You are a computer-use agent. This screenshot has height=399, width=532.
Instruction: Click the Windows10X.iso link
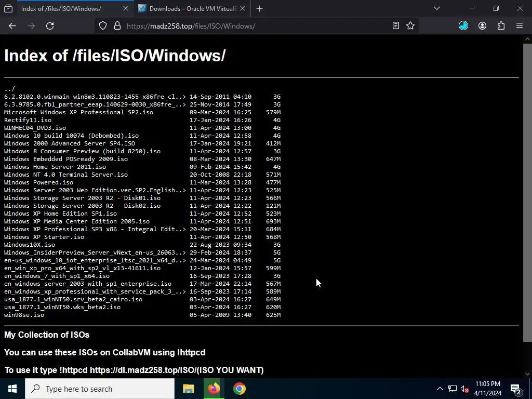[30, 245]
